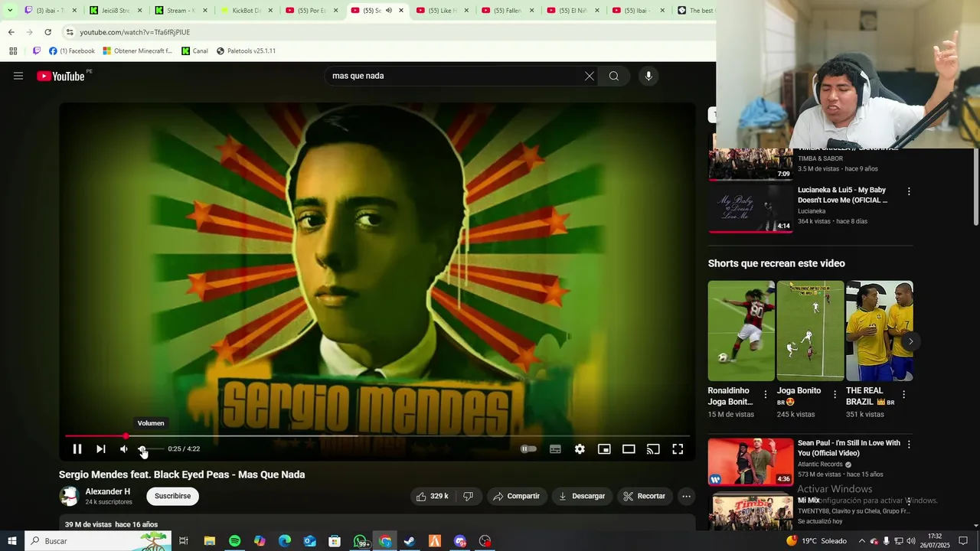Open WhatsApp from the taskbar
The image size is (980, 551).
click(x=360, y=541)
